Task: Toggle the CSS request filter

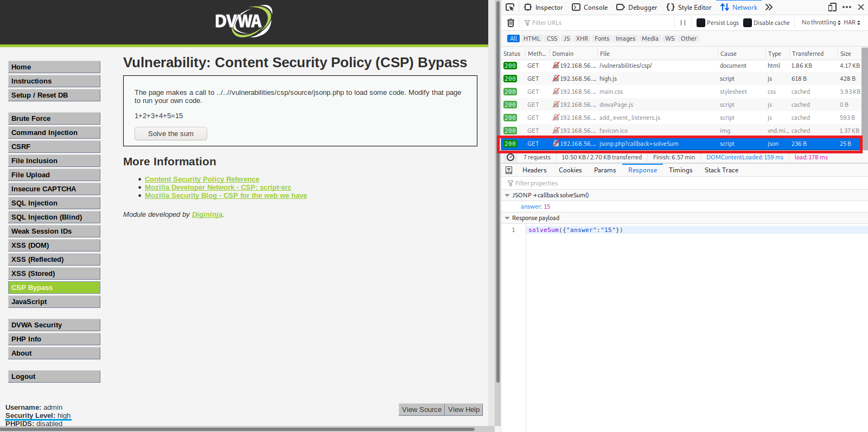Action: 552,38
